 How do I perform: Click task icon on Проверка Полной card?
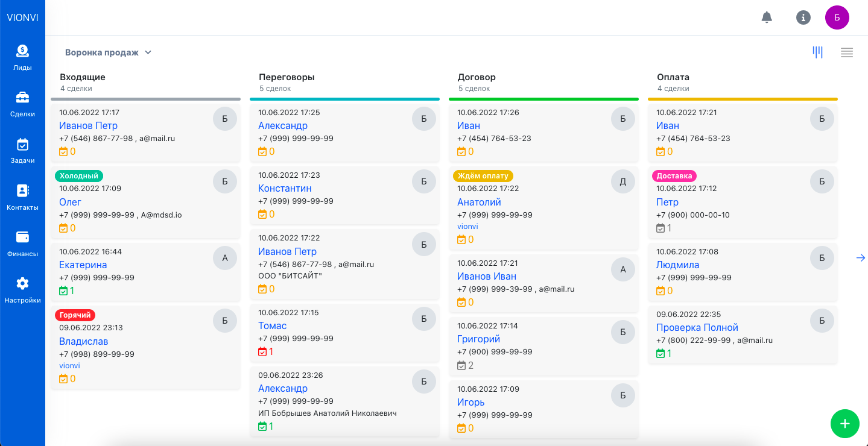pyautogui.click(x=661, y=353)
